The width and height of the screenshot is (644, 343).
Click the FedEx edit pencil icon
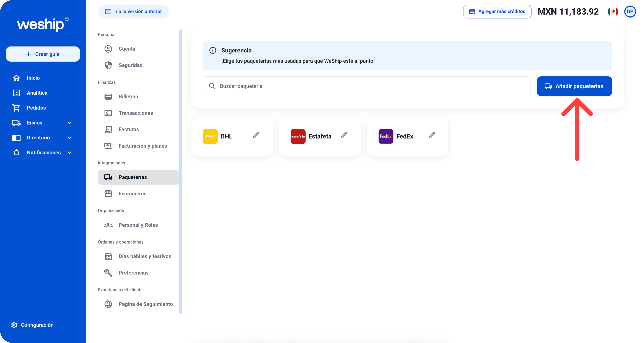(432, 135)
